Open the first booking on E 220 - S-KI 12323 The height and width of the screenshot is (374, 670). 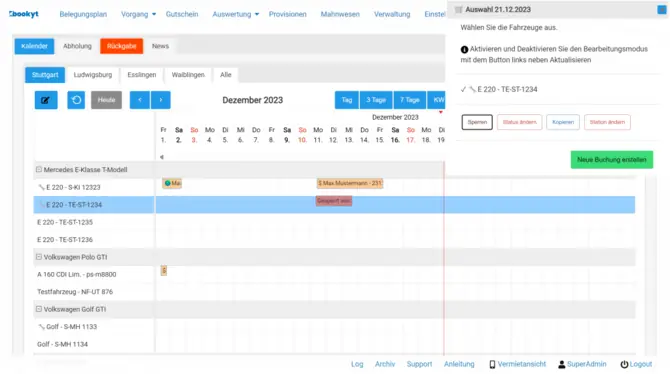(172, 183)
